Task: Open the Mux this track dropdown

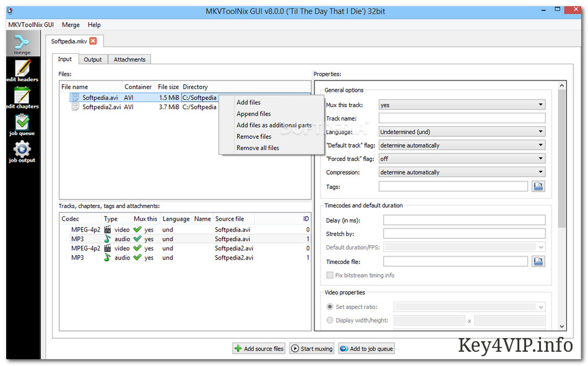Action: click(462, 105)
